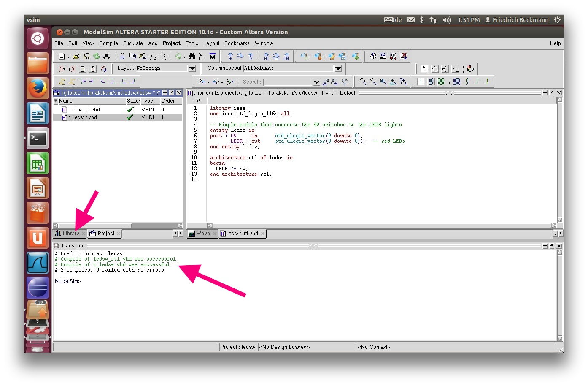Screen dimensions: 588x386
Task: Select t_ledsw.vhd in the project list
Action: click(x=83, y=117)
